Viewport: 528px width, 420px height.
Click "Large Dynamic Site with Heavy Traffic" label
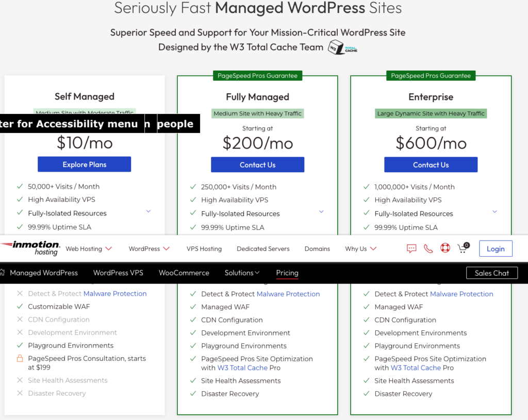(x=431, y=113)
